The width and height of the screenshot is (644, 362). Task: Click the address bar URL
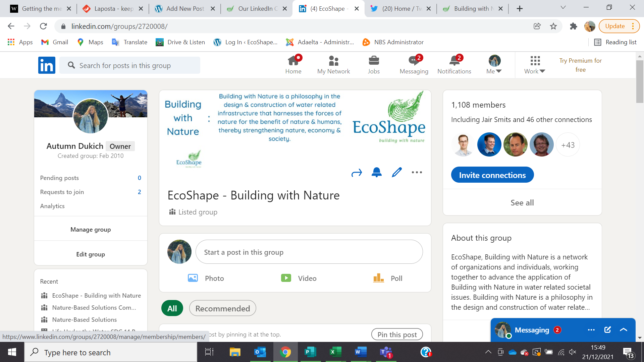click(119, 26)
